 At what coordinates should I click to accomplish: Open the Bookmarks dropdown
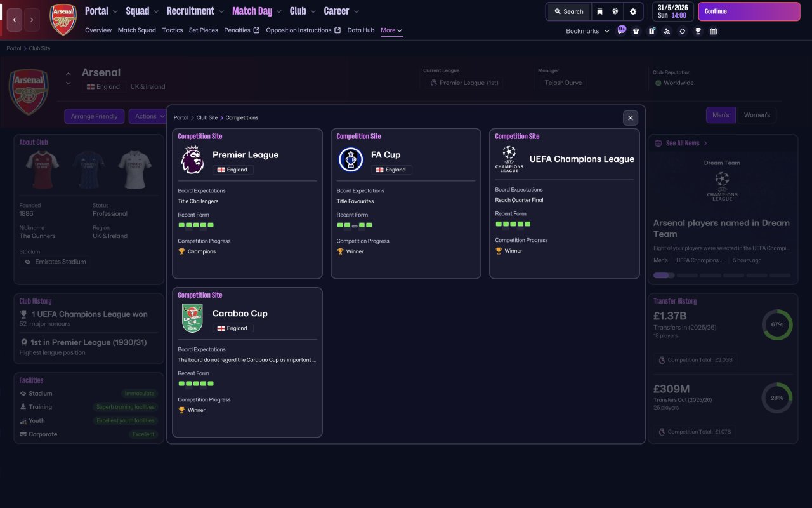coord(588,31)
